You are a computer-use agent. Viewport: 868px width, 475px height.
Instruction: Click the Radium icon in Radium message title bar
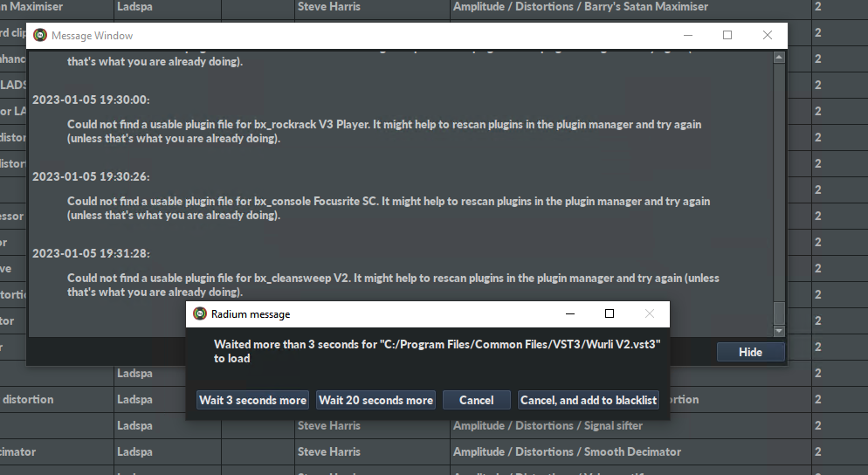[x=200, y=314]
